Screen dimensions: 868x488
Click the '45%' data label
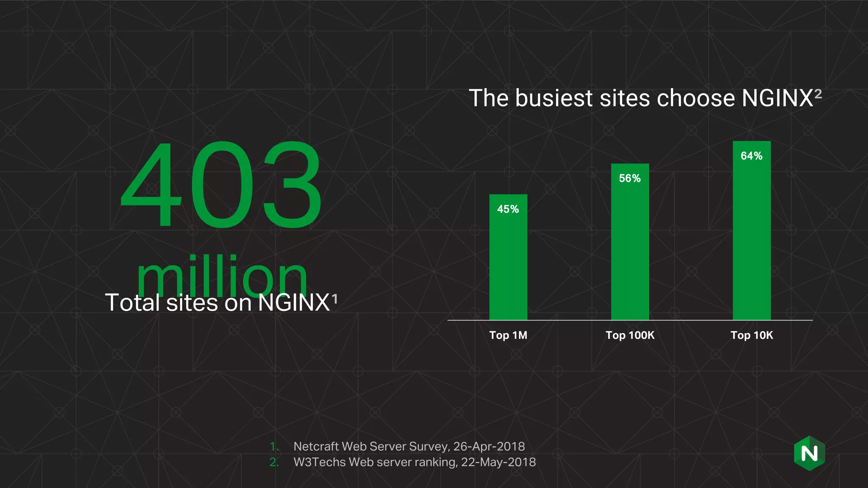point(508,209)
